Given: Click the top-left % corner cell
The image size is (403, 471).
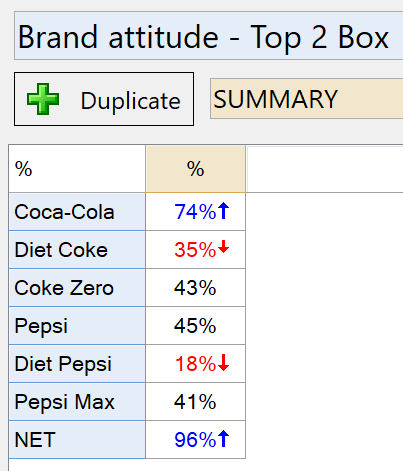Looking at the screenshot, I should (77, 169).
